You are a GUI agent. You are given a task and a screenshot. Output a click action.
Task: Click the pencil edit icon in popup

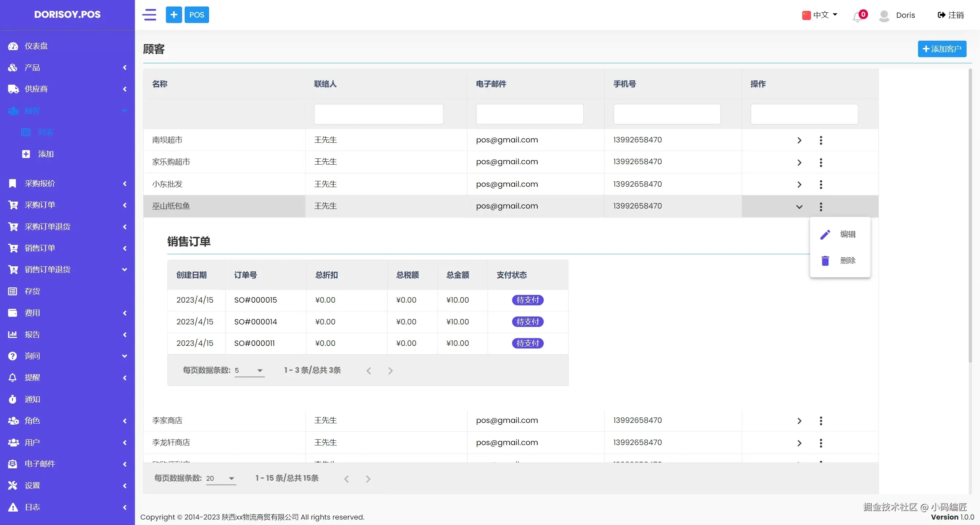pyautogui.click(x=825, y=235)
